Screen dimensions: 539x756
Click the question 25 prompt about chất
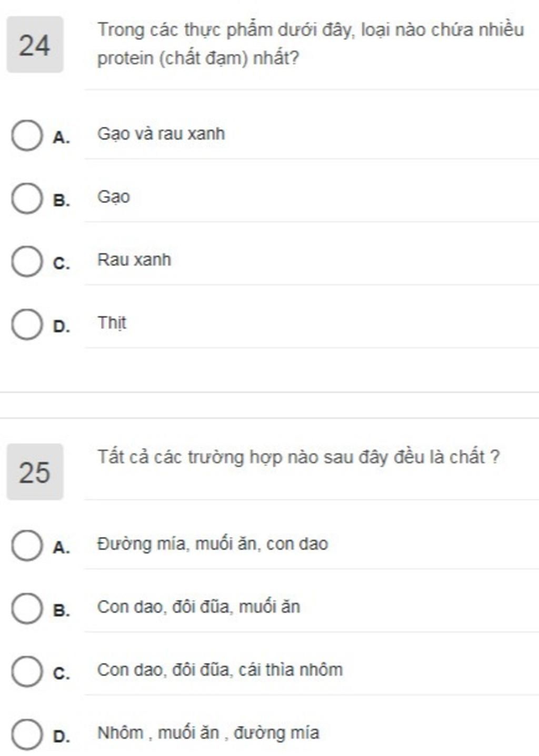point(298,457)
